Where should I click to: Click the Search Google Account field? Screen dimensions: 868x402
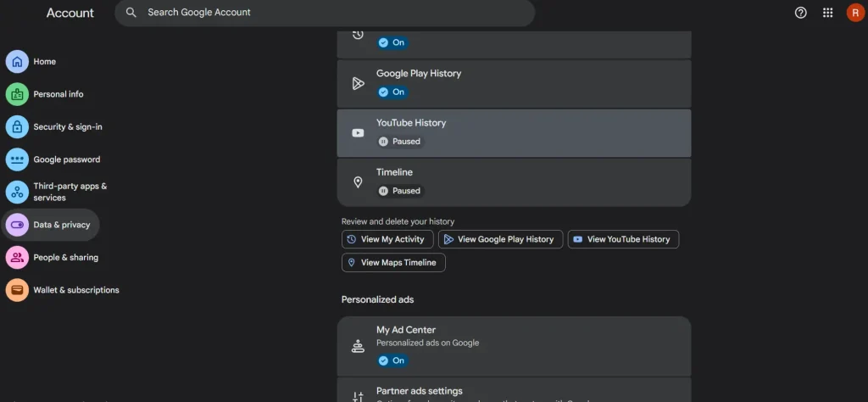[325, 13]
